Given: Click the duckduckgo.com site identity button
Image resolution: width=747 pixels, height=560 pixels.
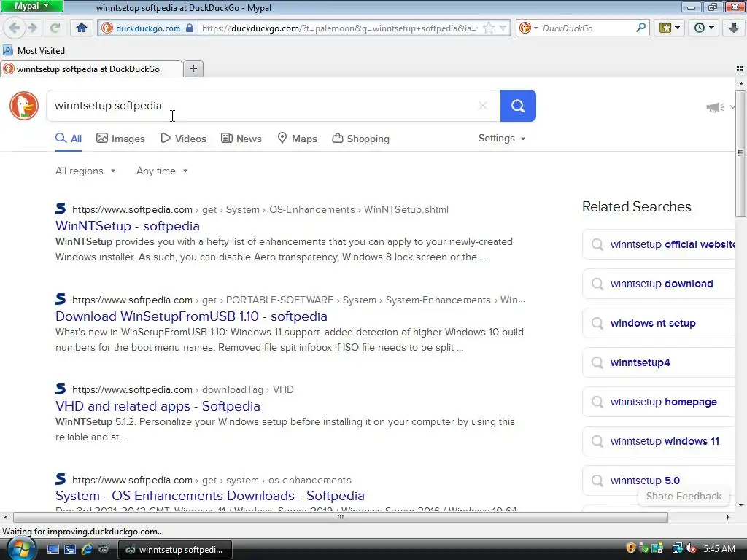Looking at the screenshot, I should [148, 28].
